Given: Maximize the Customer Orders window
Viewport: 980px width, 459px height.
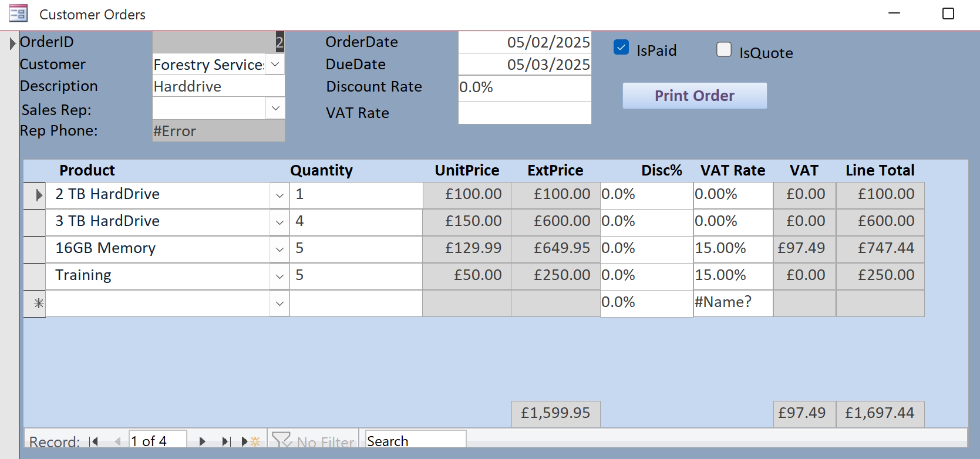Looking at the screenshot, I should click(948, 14).
